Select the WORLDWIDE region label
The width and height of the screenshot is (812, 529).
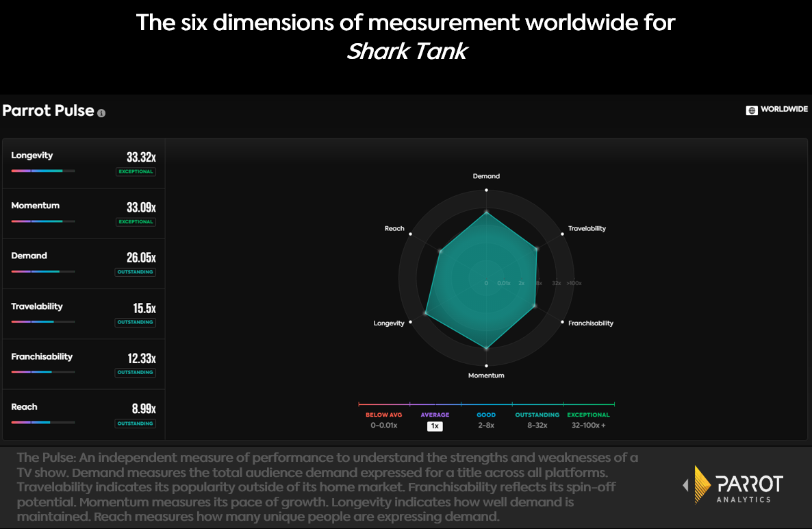[784, 110]
